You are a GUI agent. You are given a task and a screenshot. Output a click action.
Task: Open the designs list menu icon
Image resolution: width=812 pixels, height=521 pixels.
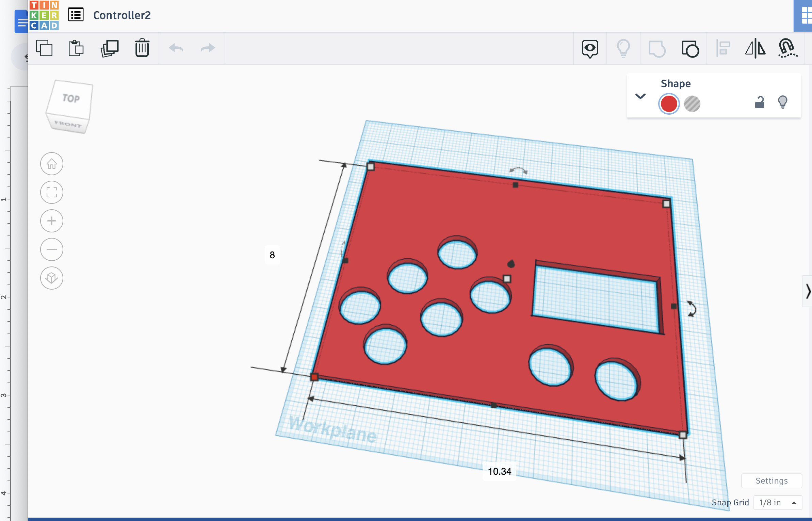[x=76, y=15]
